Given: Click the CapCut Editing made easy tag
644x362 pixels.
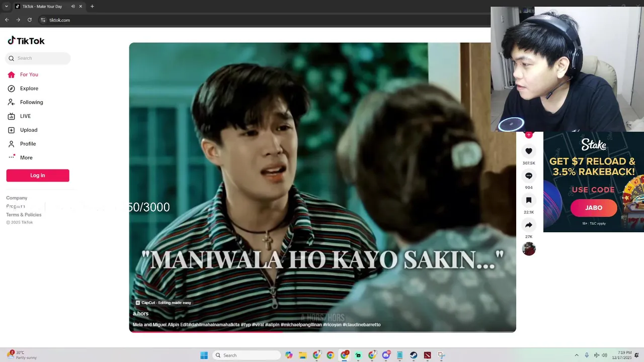Looking at the screenshot, I should pyautogui.click(x=164, y=303).
